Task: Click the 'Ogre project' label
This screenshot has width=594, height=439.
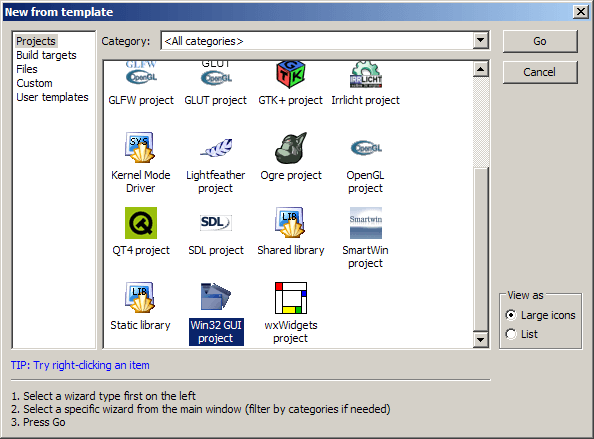Action: click(291, 175)
